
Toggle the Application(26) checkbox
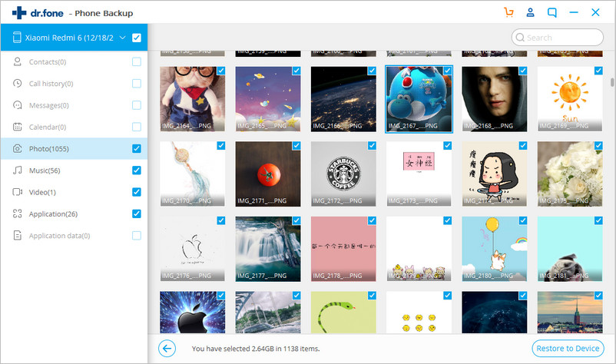136,213
